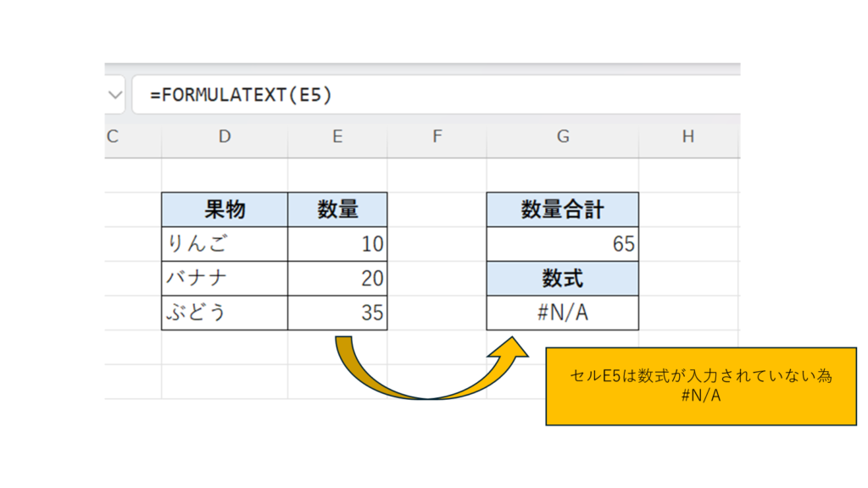
Task: Select the total cell showing 65
Action: [x=562, y=244]
